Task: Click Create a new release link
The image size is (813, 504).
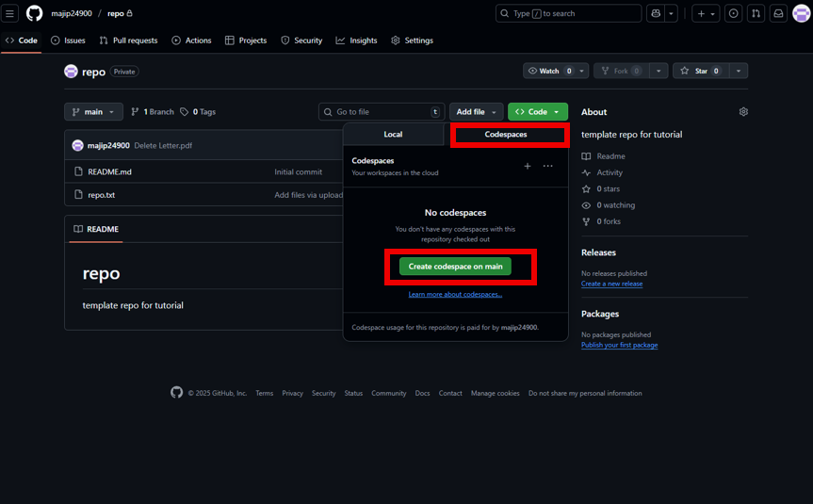Action: click(x=611, y=284)
